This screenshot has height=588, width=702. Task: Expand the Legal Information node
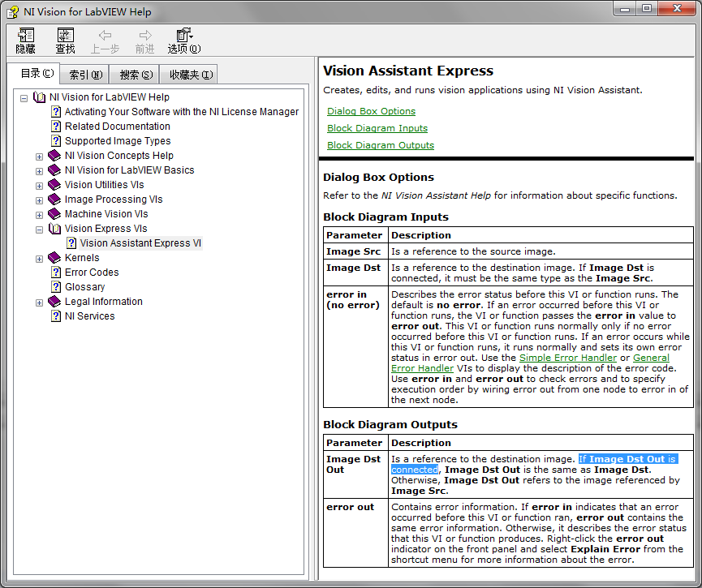pyautogui.click(x=40, y=303)
